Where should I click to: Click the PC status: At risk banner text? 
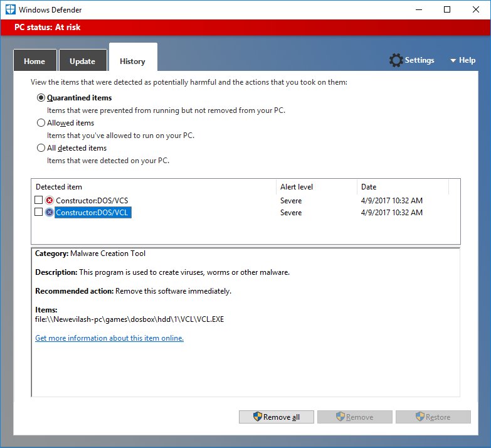click(x=47, y=27)
